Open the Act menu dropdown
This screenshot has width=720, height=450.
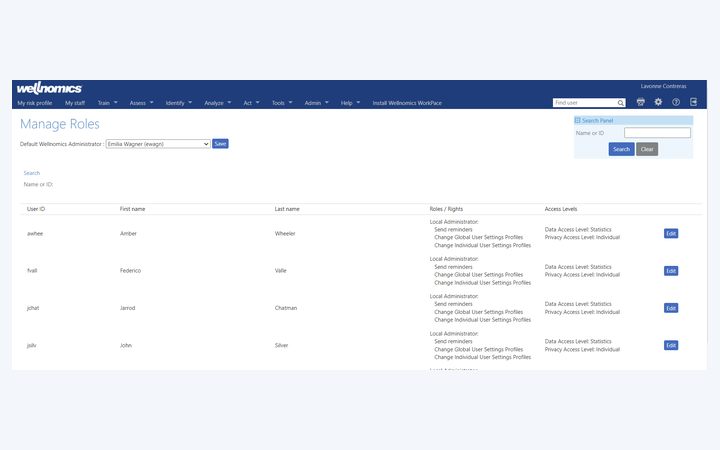(x=251, y=103)
